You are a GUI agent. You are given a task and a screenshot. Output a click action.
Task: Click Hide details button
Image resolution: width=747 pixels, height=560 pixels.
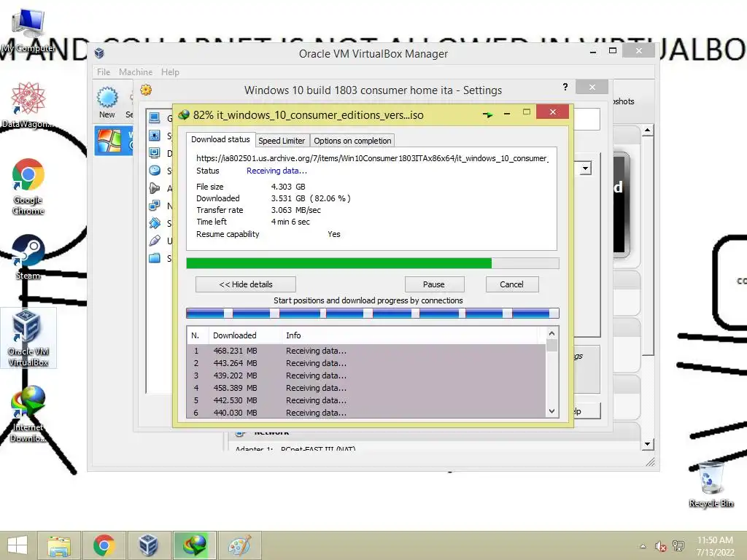246,284
